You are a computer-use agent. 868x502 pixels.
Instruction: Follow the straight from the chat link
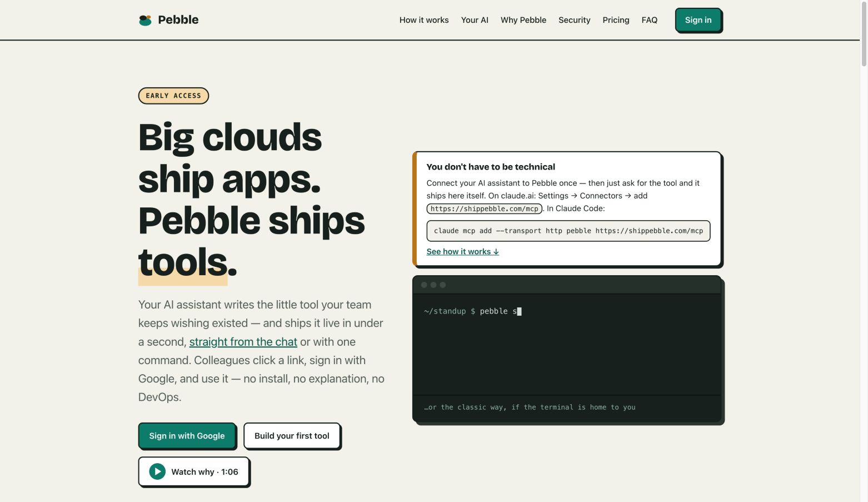tap(243, 342)
